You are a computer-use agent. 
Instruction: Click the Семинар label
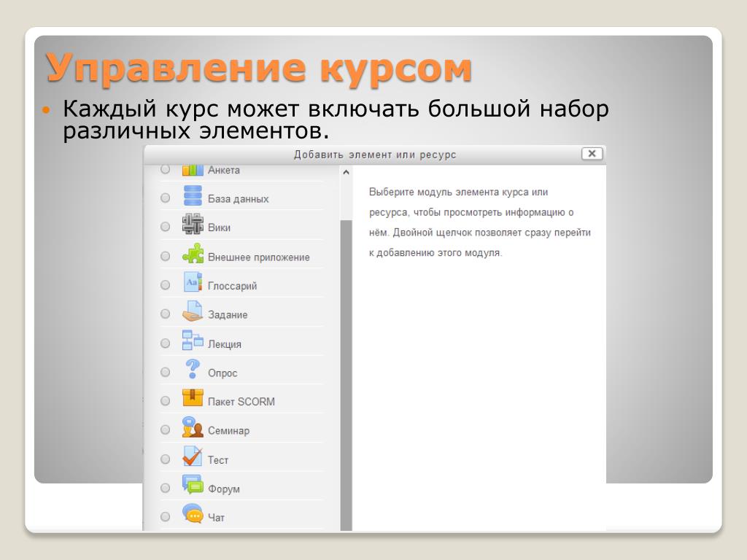(x=228, y=431)
